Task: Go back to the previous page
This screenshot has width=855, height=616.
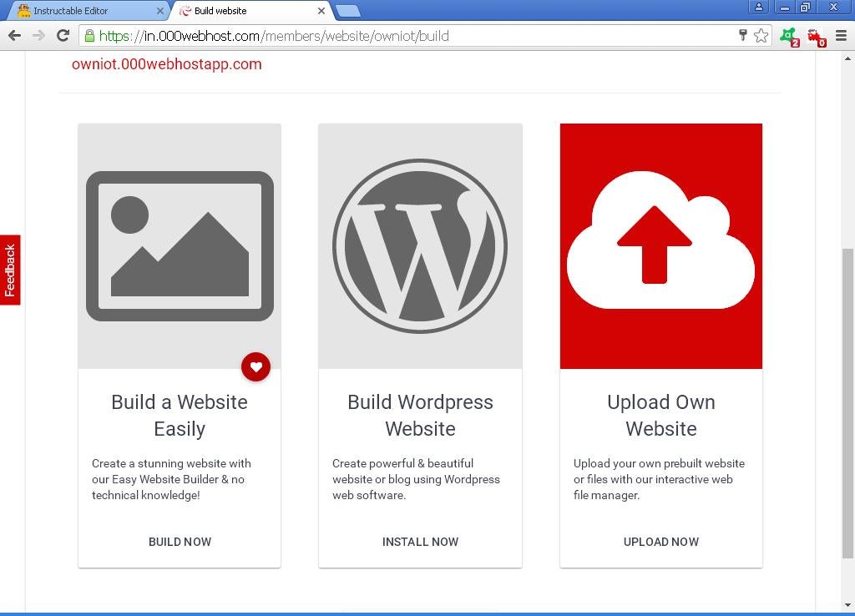Action: click(14, 35)
